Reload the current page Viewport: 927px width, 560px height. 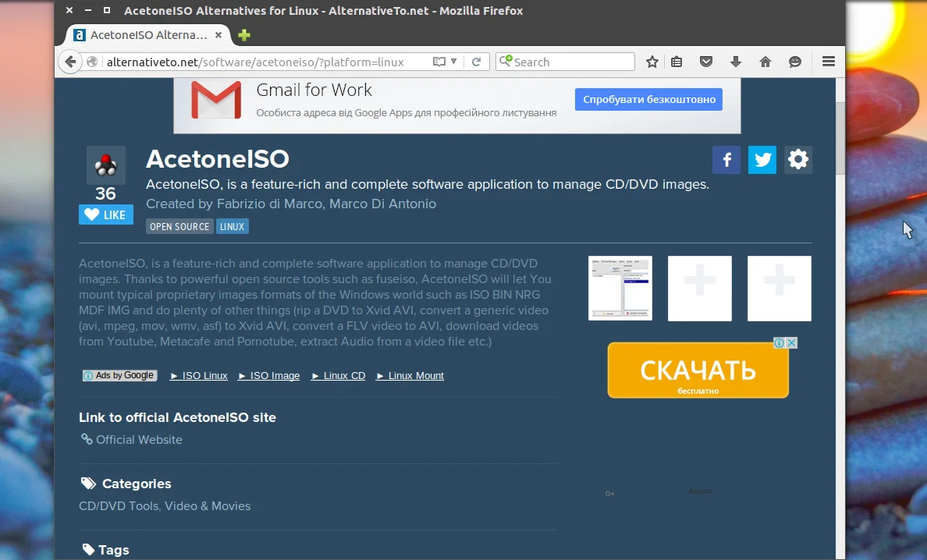coord(477,62)
